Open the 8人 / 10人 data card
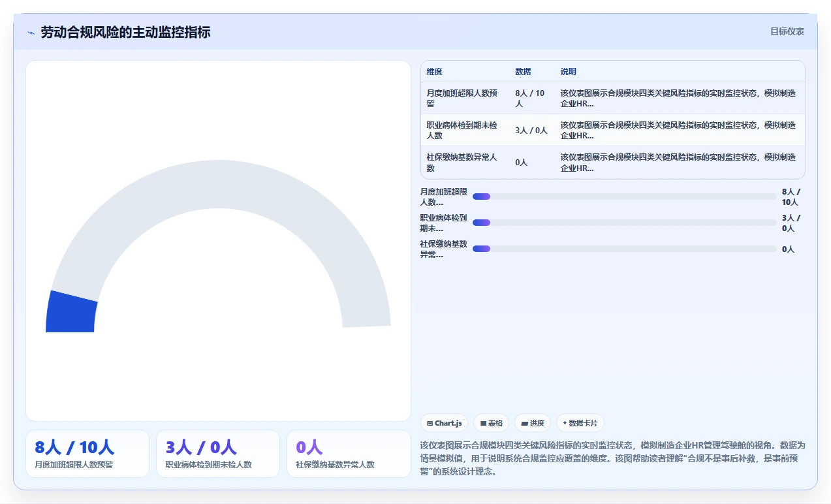The image size is (831, 504). click(87, 454)
